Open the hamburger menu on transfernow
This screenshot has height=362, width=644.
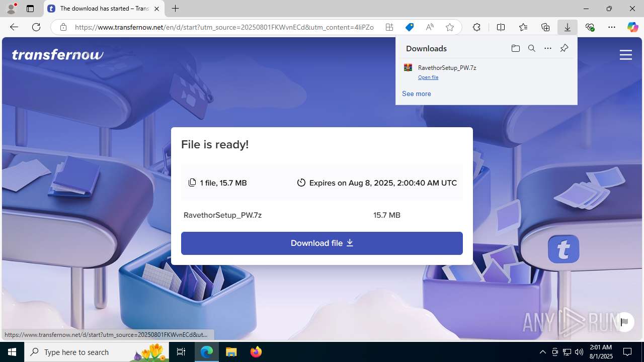pos(625,55)
